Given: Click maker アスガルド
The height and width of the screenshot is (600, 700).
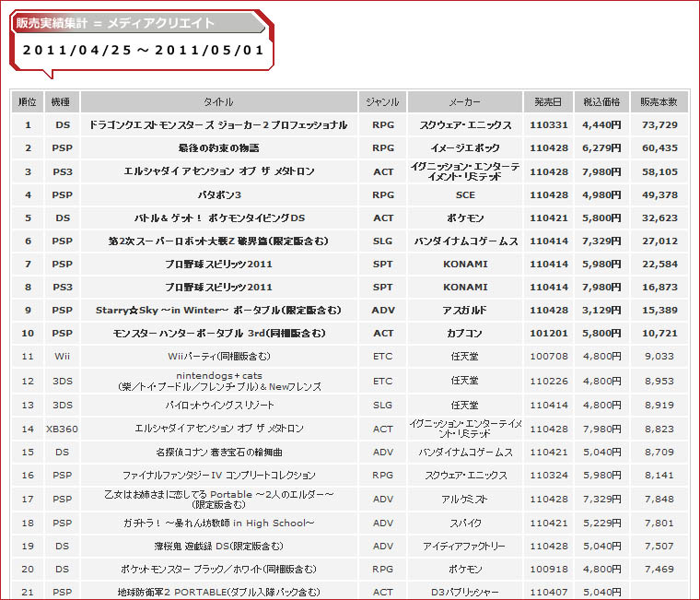Looking at the screenshot, I should pos(465,310).
